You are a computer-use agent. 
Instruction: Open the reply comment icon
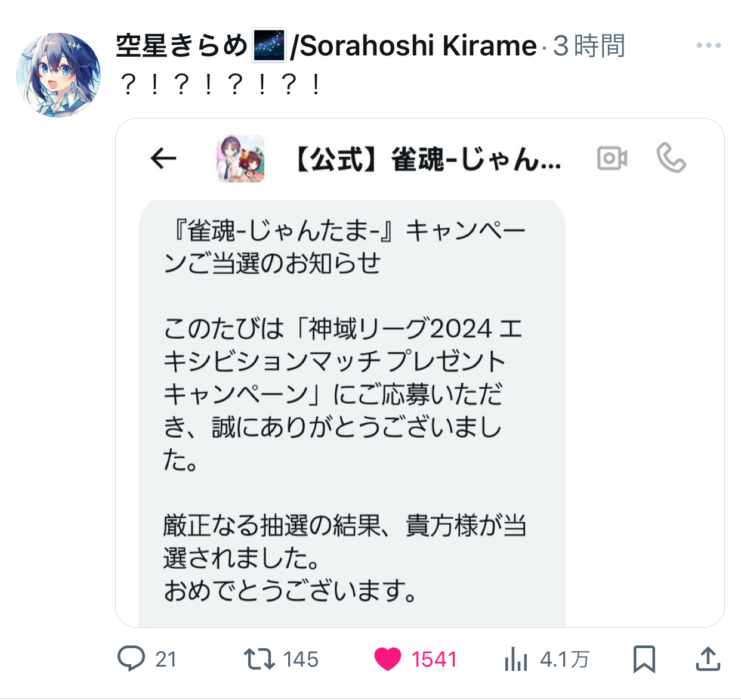tap(131, 659)
